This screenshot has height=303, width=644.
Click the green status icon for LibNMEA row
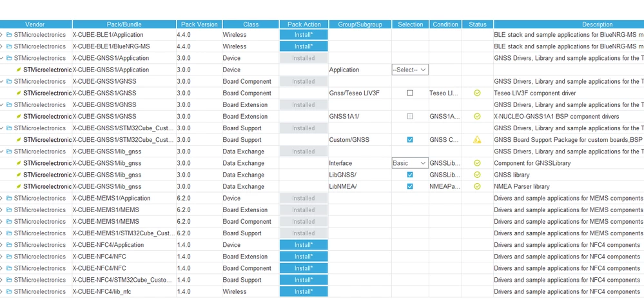[x=477, y=186]
